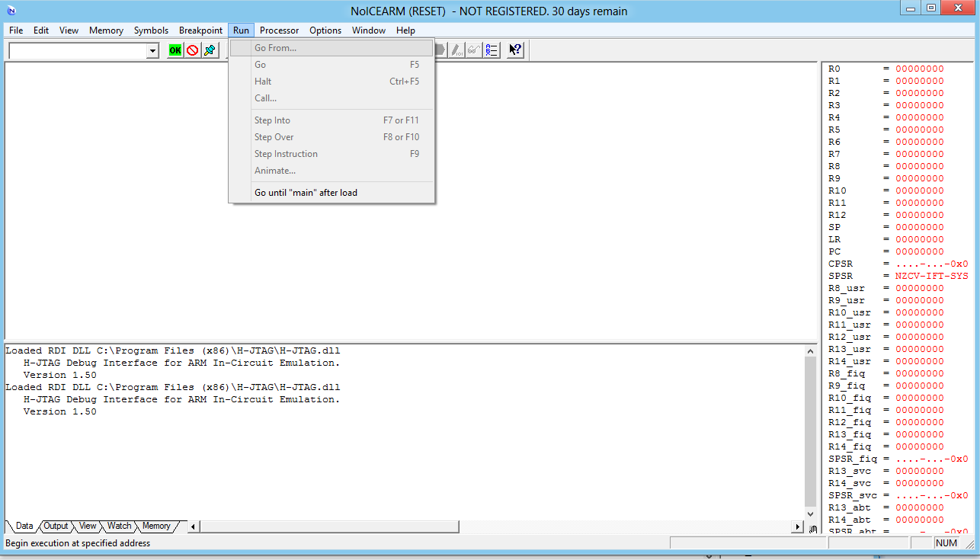Click the context help pointer icon
The width and height of the screenshot is (980, 560).
[x=515, y=50]
